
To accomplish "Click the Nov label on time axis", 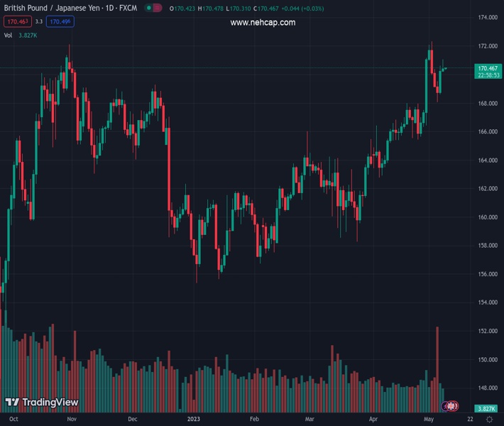I will coord(71,420).
